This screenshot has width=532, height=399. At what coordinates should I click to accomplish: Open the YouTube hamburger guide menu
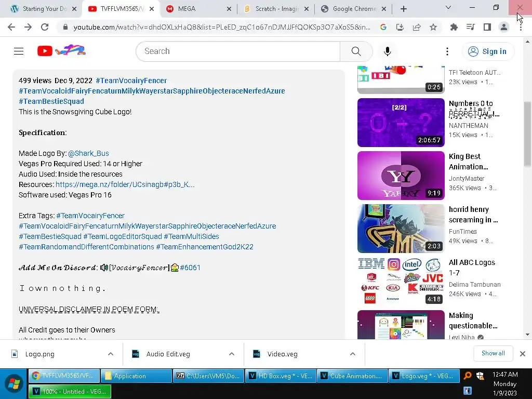coord(19,51)
